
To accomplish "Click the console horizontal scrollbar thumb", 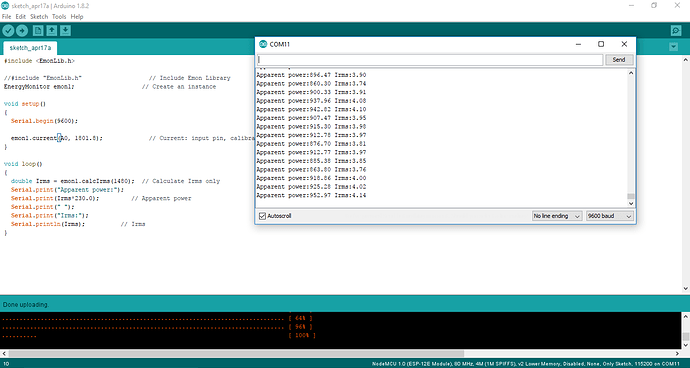I will coord(236,353).
